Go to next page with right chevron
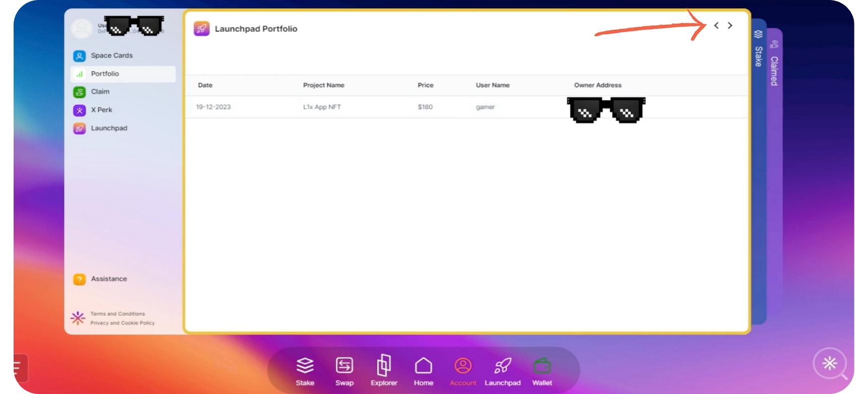Viewport: 868px width, 394px height. 730,25
